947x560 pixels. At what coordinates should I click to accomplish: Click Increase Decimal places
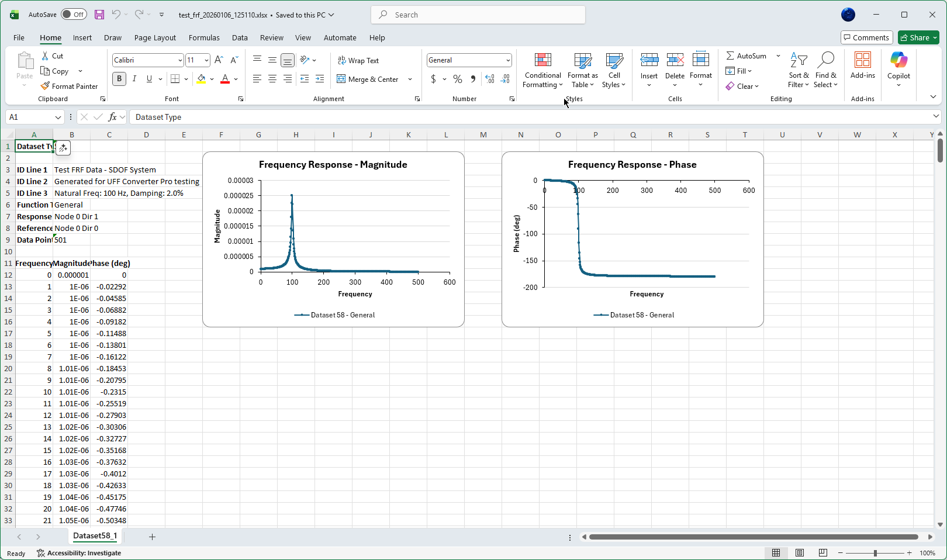[x=490, y=78]
